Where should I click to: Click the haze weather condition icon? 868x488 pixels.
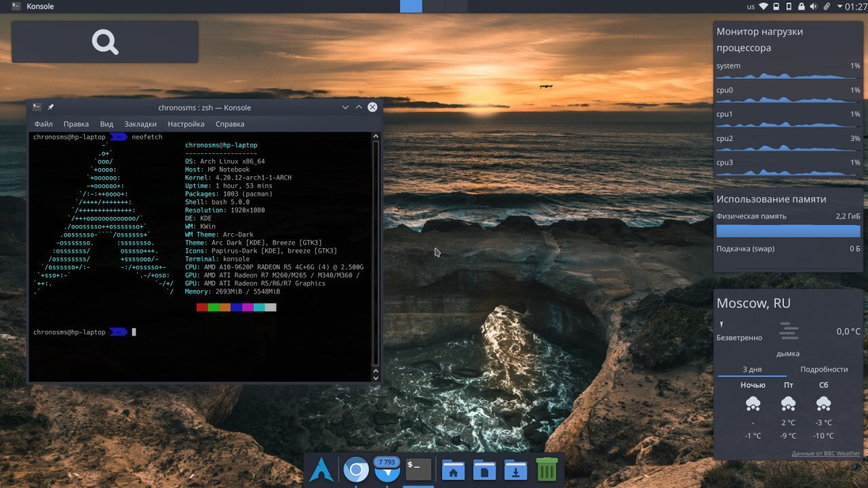coord(789,331)
